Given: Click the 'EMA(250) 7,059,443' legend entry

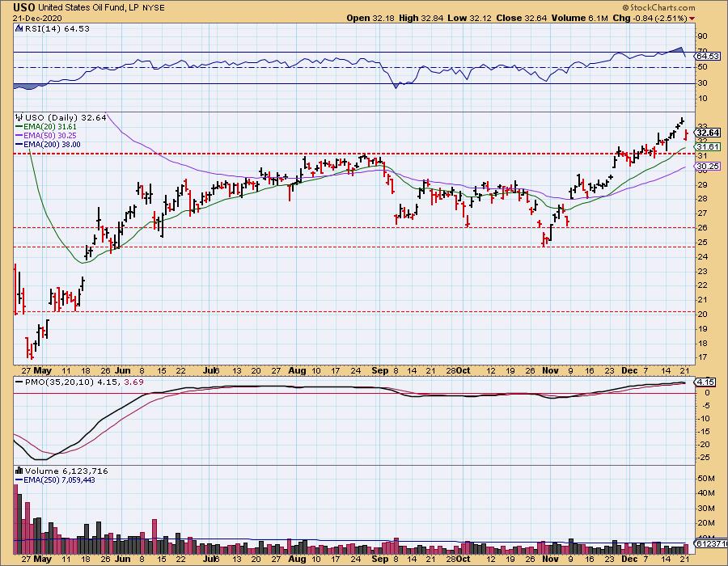Looking at the screenshot, I should click(x=59, y=479).
